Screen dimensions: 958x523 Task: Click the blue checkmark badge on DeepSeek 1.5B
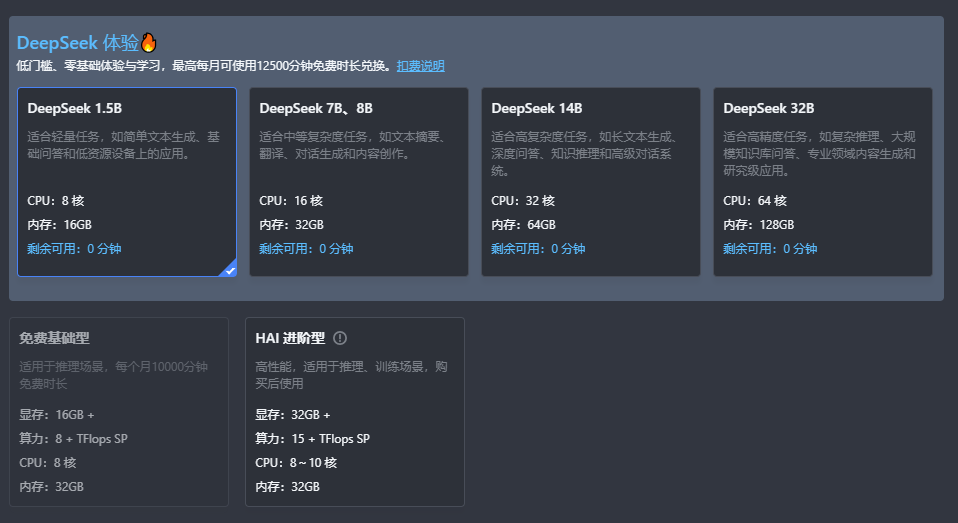click(x=230, y=269)
